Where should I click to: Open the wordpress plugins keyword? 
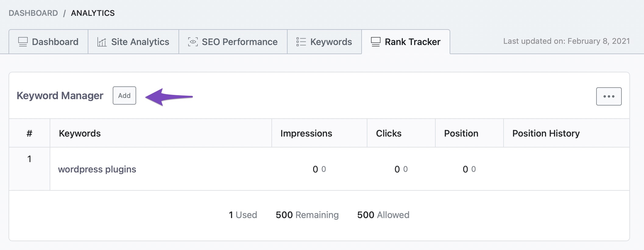97,169
